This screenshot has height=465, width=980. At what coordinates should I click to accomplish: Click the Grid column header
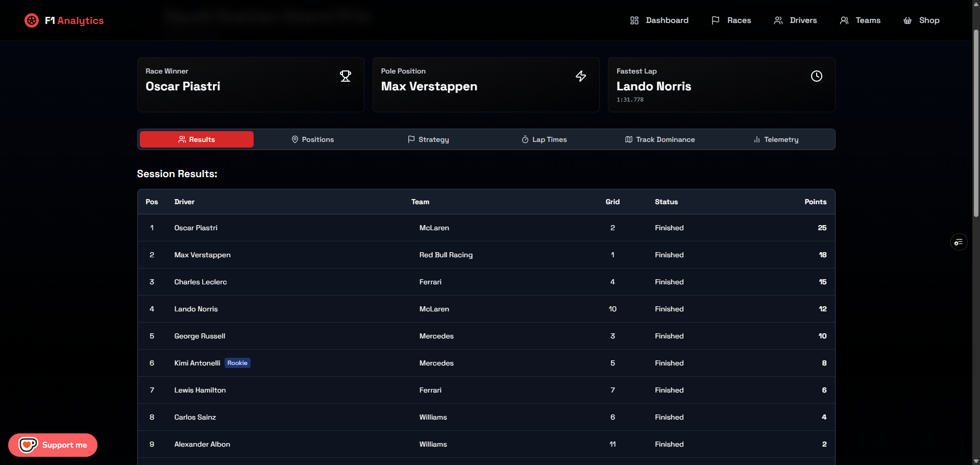coord(612,202)
